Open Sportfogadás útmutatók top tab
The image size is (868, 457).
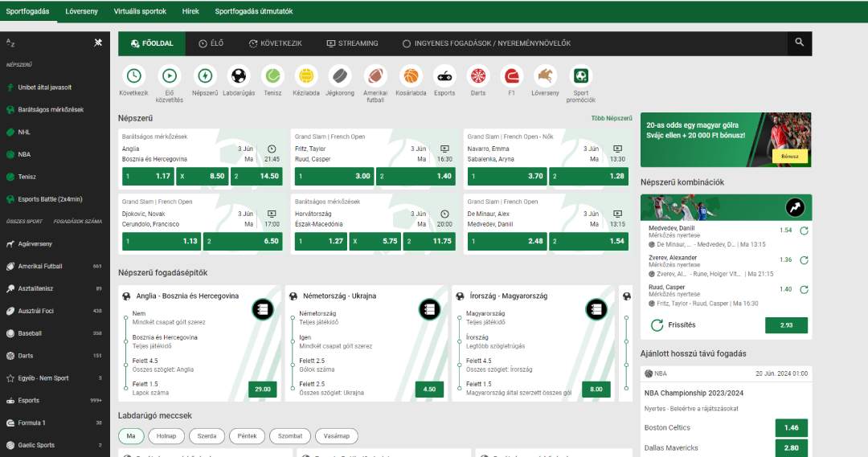(253, 11)
